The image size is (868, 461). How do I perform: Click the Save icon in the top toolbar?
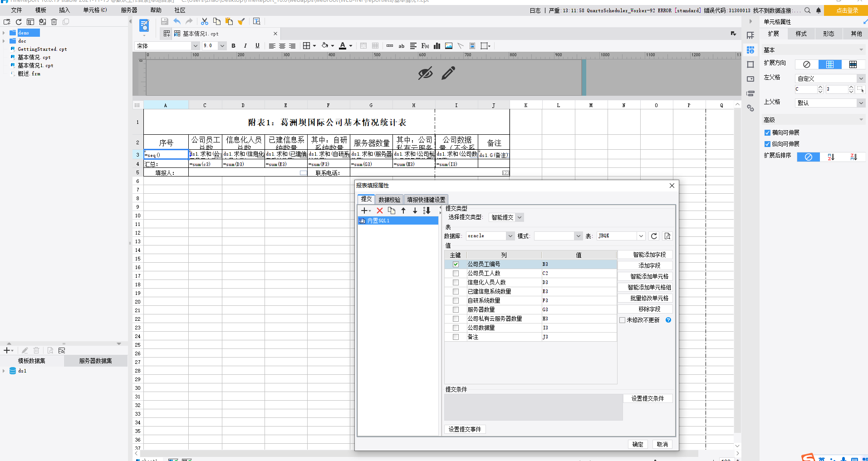(164, 21)
